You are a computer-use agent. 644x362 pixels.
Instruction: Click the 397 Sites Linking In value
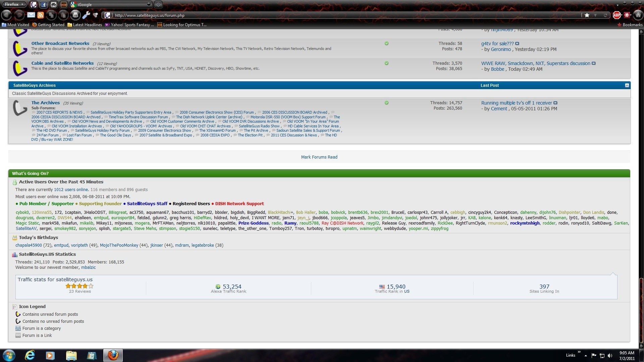click(x=544, y=287)
